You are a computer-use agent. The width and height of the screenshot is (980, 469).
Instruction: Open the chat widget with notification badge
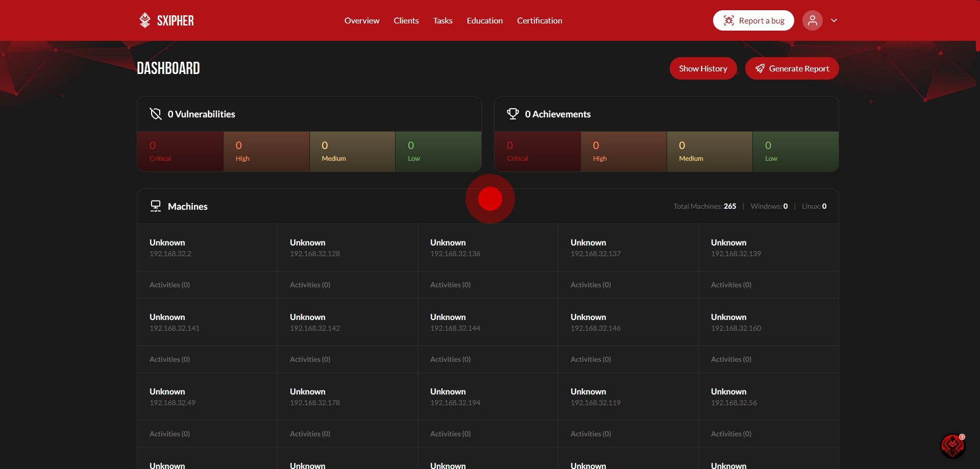coord(952,446)
